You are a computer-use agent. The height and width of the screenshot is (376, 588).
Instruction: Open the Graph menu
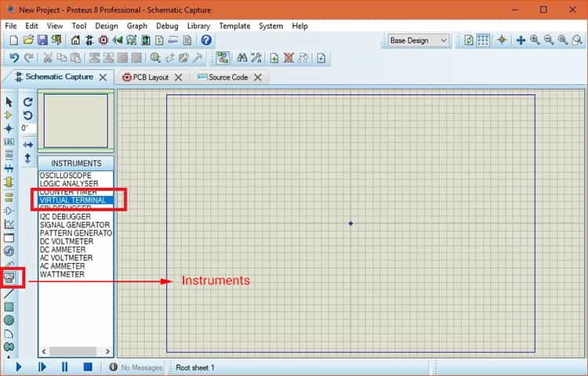pyautogui.click(x=137, y=26)
